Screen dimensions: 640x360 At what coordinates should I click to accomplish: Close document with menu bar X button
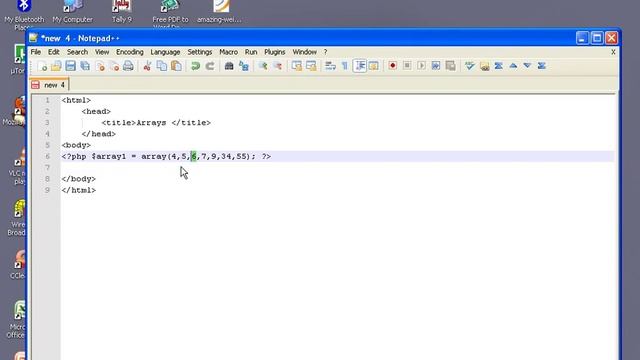coord(613,52)
